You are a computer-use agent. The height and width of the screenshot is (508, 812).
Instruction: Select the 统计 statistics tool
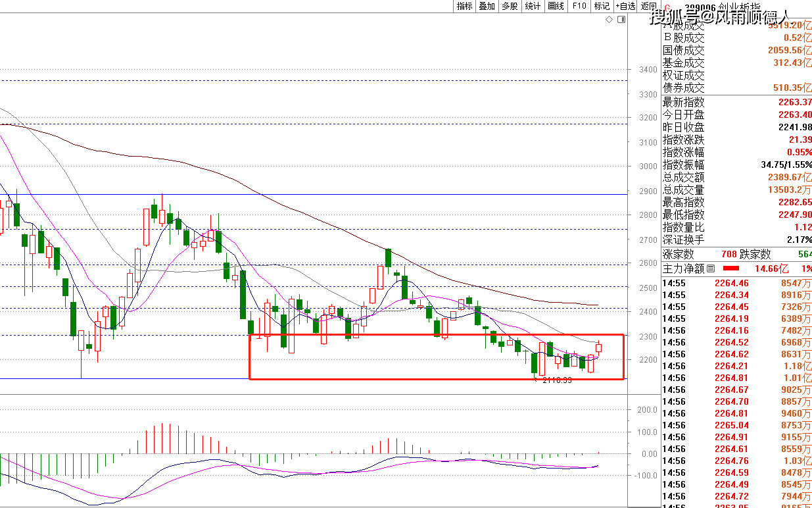click(x=533, y=6)
